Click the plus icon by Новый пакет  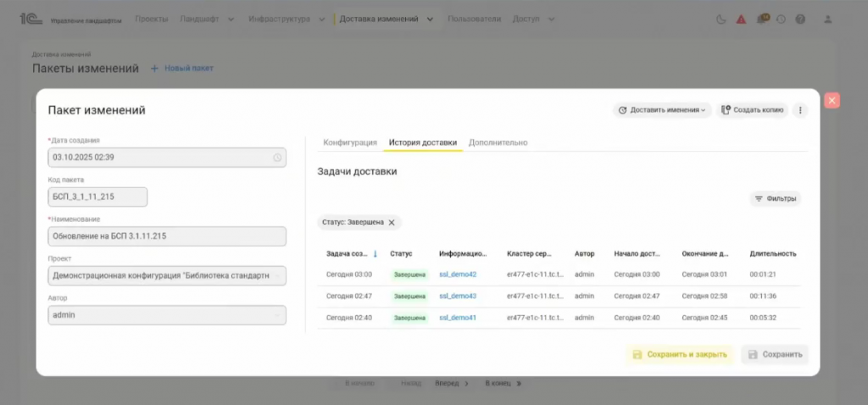[x=154, y=68]
